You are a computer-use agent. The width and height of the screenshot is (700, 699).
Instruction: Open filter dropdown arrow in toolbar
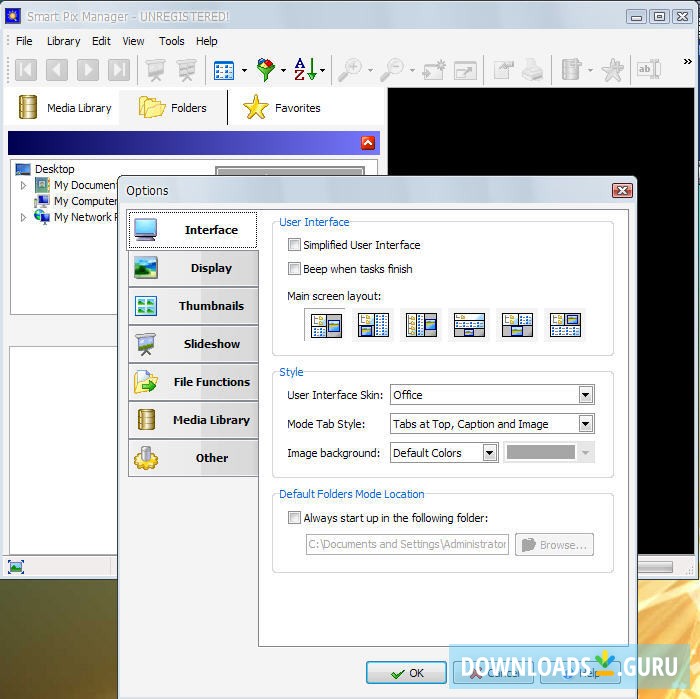coord(283,71)
